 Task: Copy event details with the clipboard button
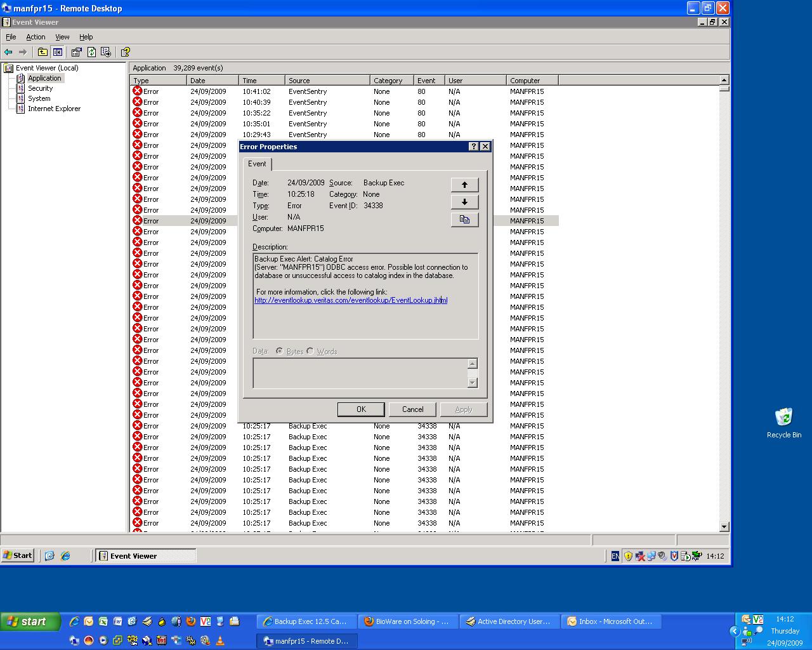click(x=464, y=220)
